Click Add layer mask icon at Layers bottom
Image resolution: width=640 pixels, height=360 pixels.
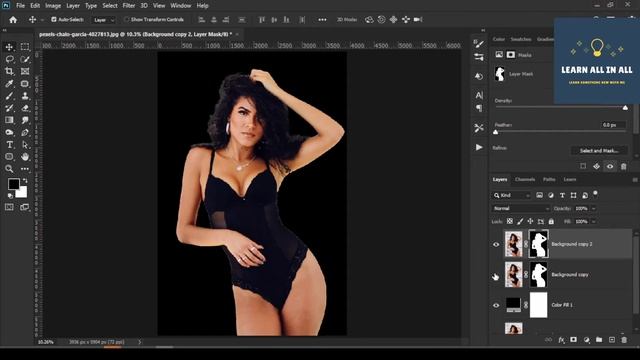click(573, 340)
